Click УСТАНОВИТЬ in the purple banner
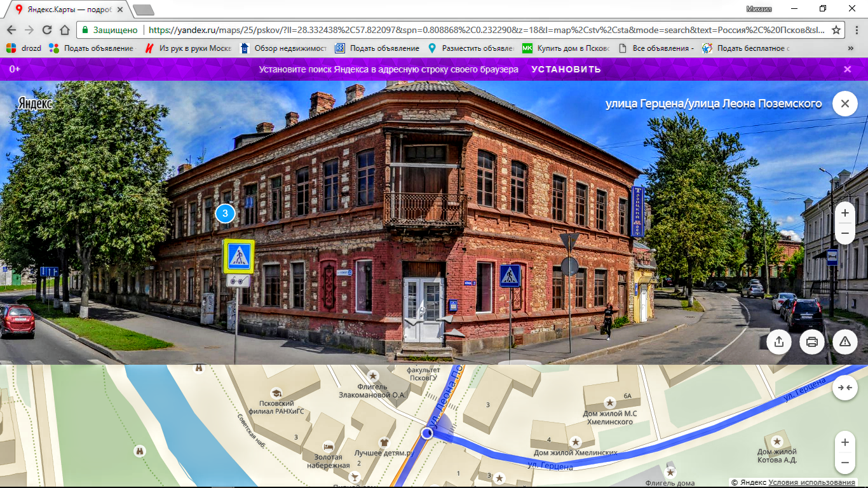The image size is (868, 488). pyautogui.click(x=566, y=69)
